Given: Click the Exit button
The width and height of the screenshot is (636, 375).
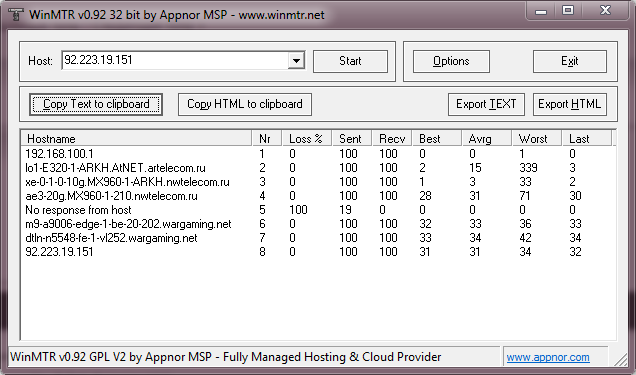Looking at the screenshot, I should pyautogui.click(x=569, y=61).
